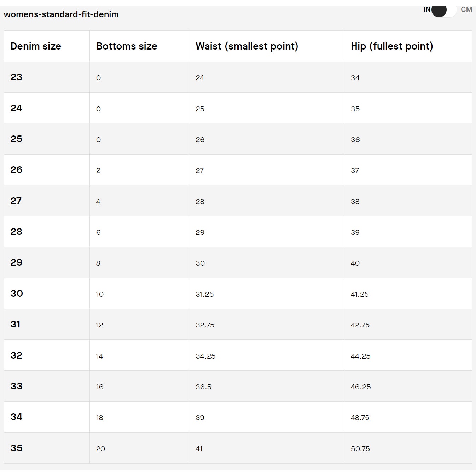Image resolution: width=476 pixels, height=476 pixels.
Task: Click denim size 26 row label
Action: pos(16,170)
